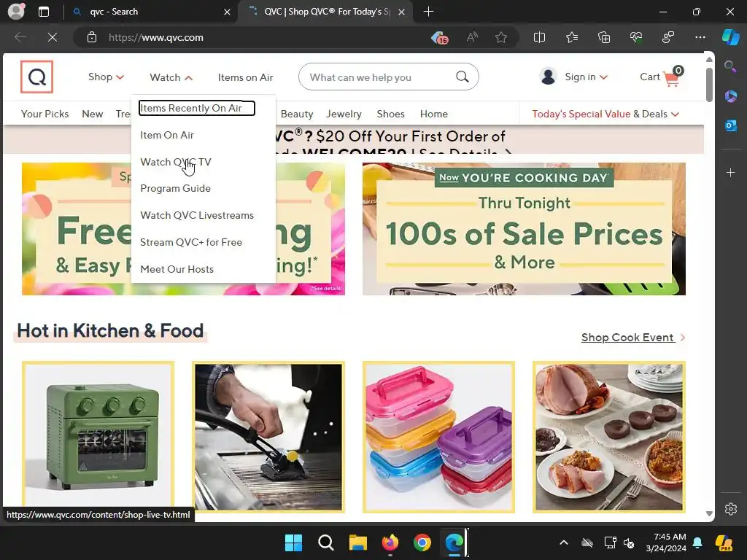The image size is (747, 560).
Task: Close the QVC shop tab
Action: click(x=402, y=12)
